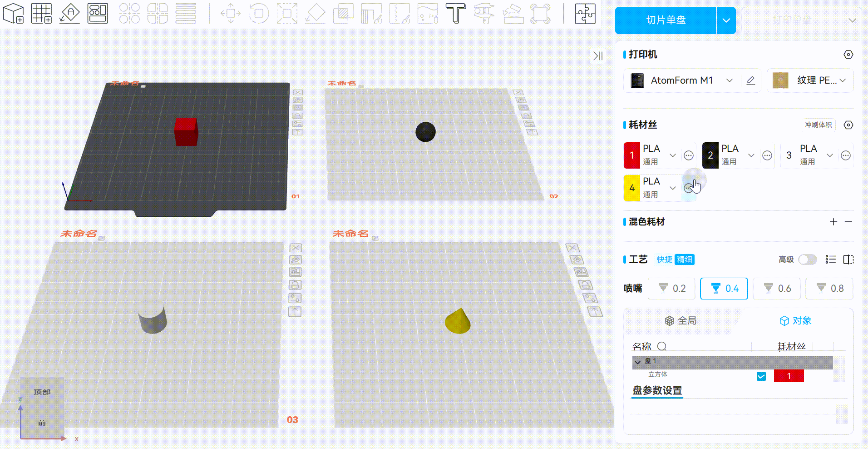Click the process list view icon

pos(831,259)
